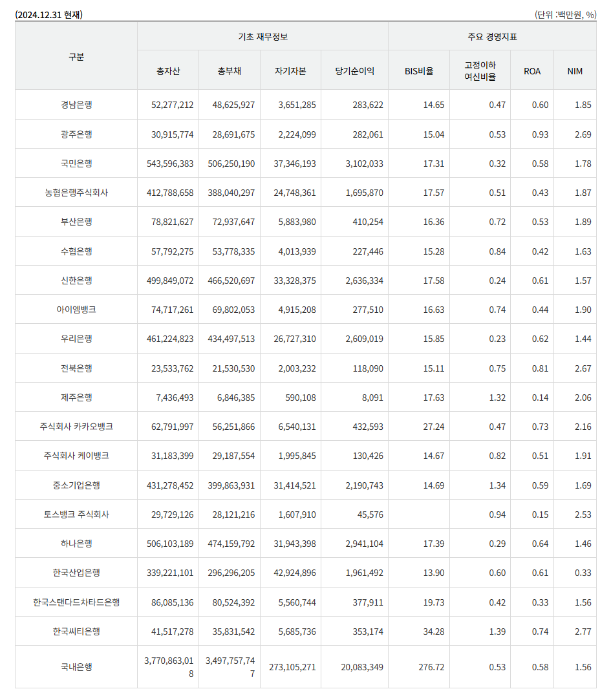Select the 전북은행 row label
The width and height of the screenshot is (611, 700).
(x=76, y=368)
